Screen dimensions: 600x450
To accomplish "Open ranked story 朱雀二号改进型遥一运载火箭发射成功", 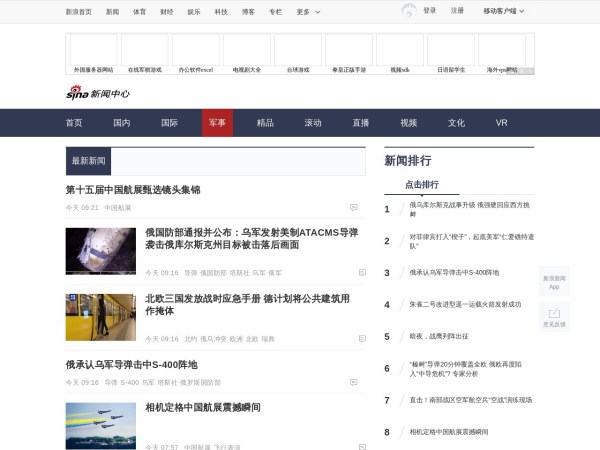I will 465,304.
